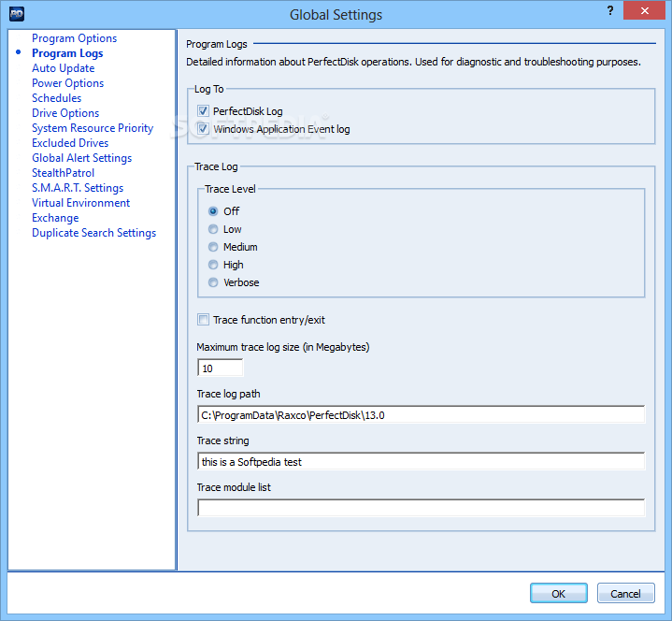
Task: Open Schedules settings
Action: [57, 98]
